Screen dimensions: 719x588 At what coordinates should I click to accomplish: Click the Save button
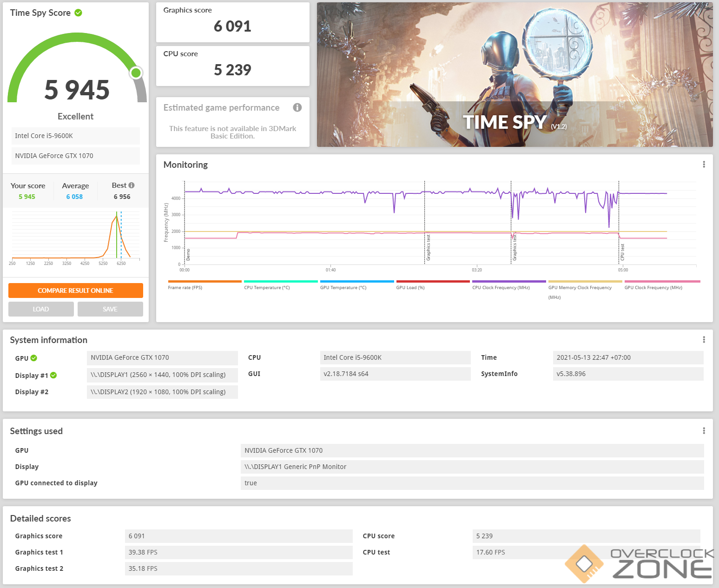(x=110, y=309)
